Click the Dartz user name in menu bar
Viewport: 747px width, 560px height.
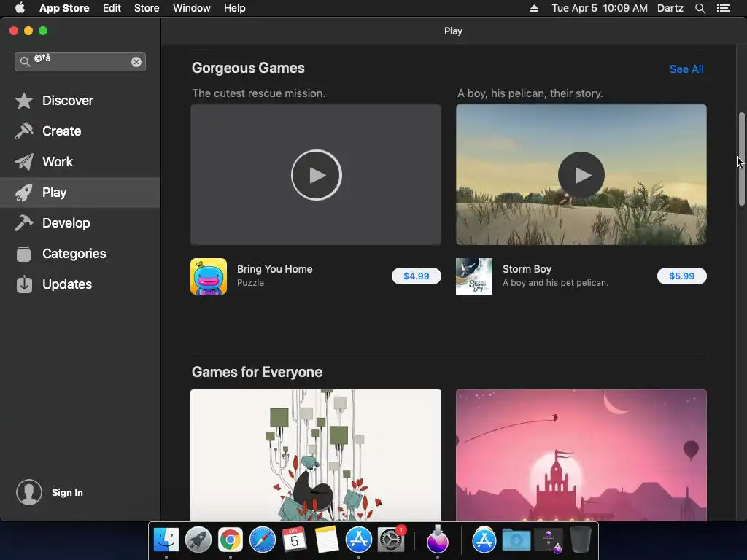point(670,8)
